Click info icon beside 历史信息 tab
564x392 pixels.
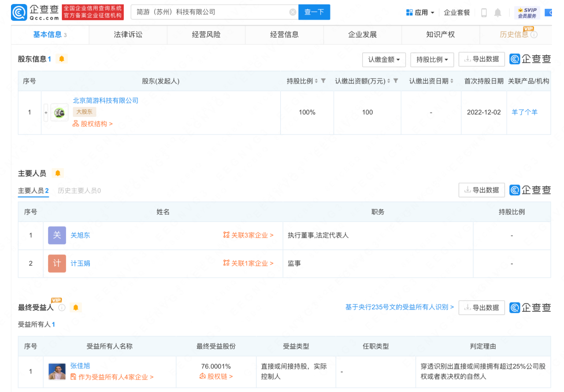(534, 35)
